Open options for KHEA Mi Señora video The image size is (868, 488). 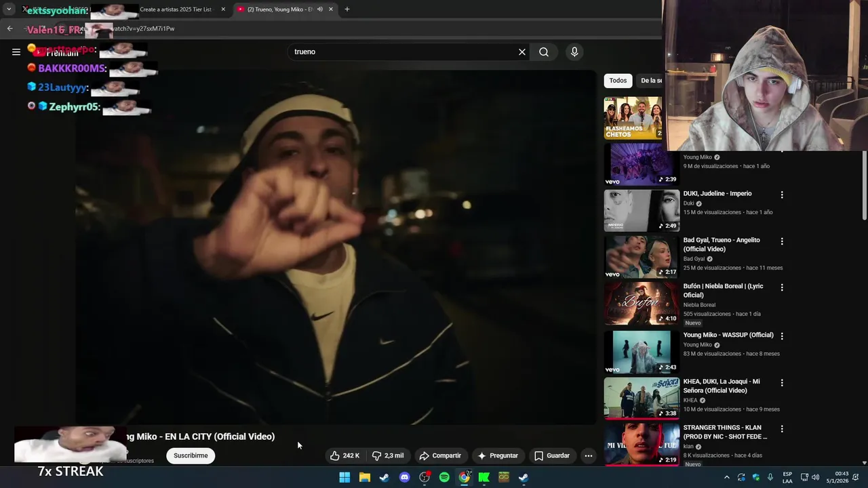[782, 383]
